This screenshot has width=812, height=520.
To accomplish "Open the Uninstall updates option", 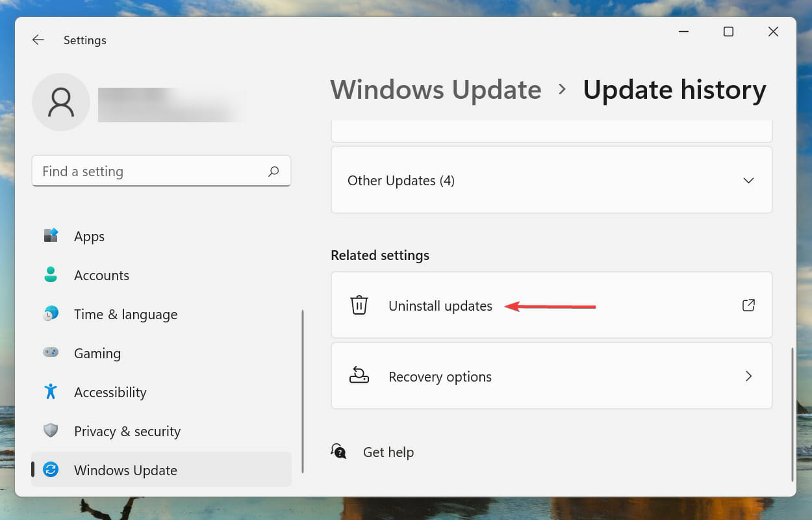I will (552, 305).
